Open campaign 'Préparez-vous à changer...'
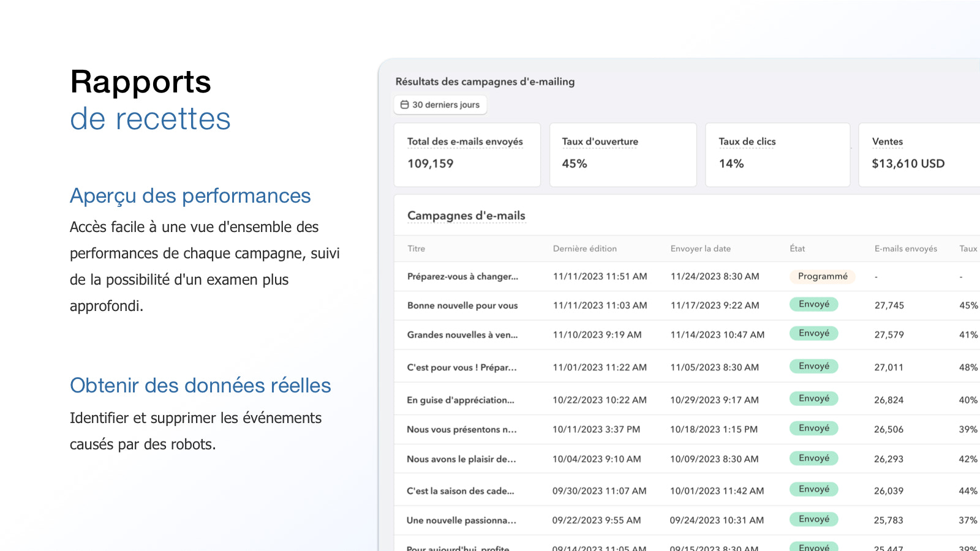This screenshot has height=551, width=980. tap(462, 277)
